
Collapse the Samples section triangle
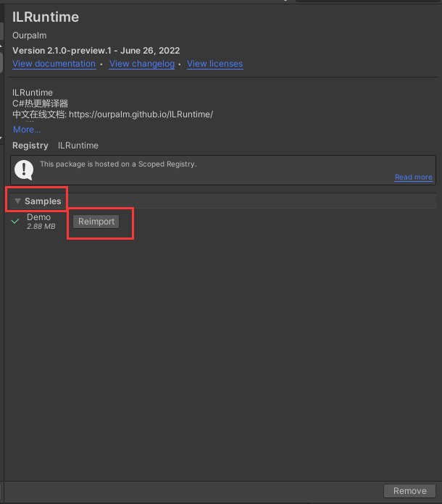pyautogui.click(x=17, y=201)
